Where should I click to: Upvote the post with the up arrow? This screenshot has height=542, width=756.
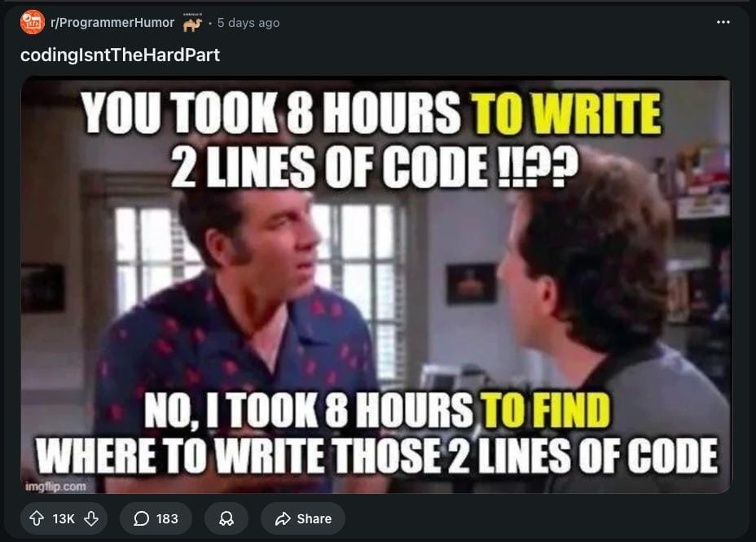[37, 518]
